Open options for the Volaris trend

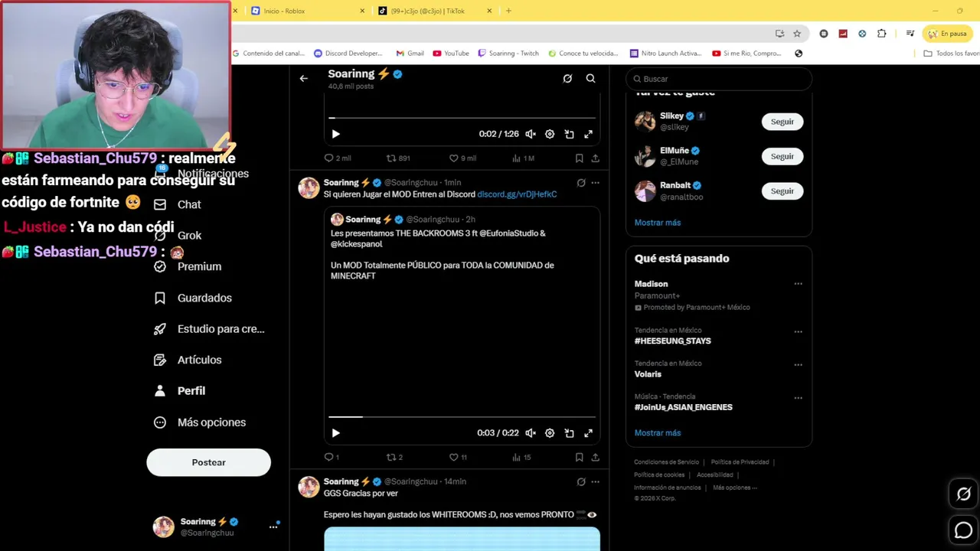point(798,365)
